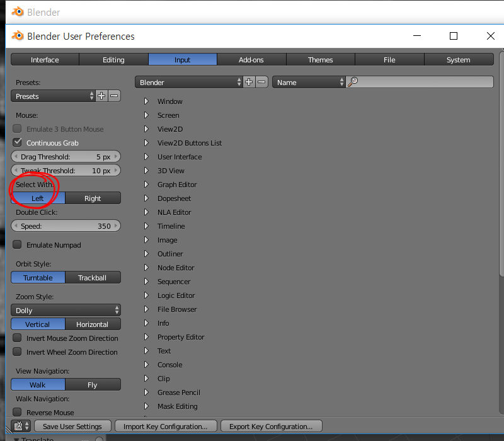Toggle Reverse Mouse for walk navigation

tap(17, 412)
